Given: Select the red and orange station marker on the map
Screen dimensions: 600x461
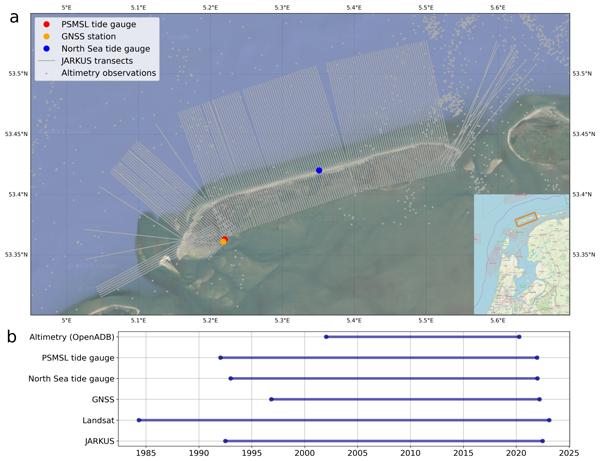Looking at the screenshot, I should (224, 240).
